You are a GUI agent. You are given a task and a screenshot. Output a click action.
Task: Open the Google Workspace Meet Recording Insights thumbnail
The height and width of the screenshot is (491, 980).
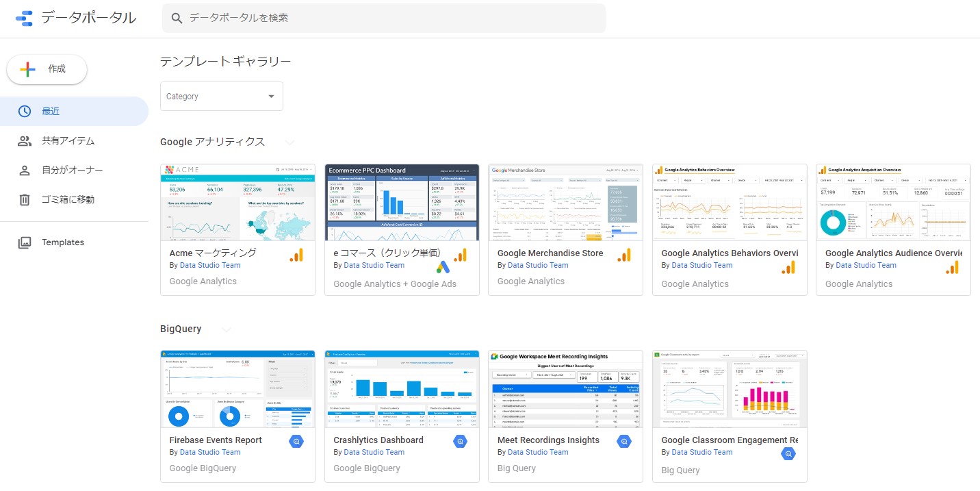click(x=566, y=389)
